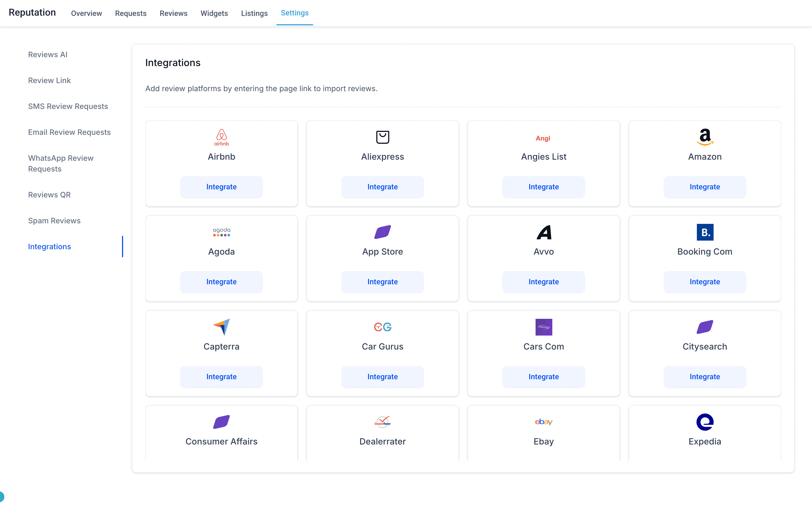Viewport: 812px width, 513px height.
Task: Click the Amazon logo icon
Action: pos(705,137)
